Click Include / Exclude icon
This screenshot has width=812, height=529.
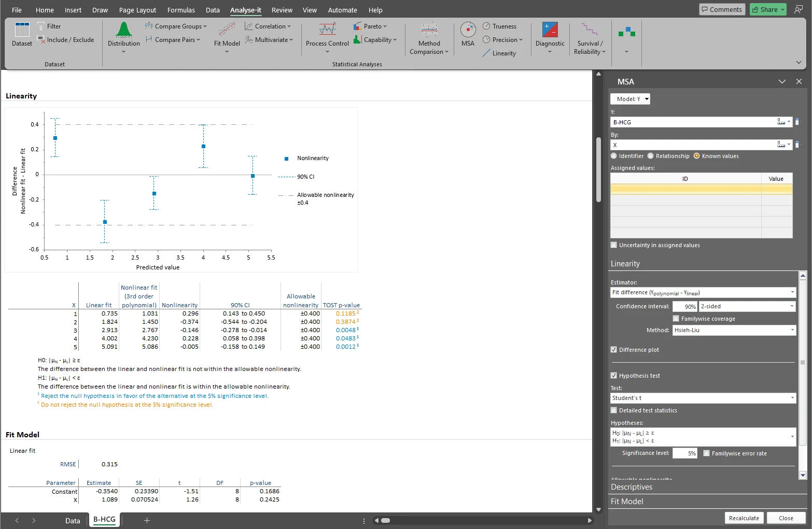pyautogui.click(x=41, y=40)
